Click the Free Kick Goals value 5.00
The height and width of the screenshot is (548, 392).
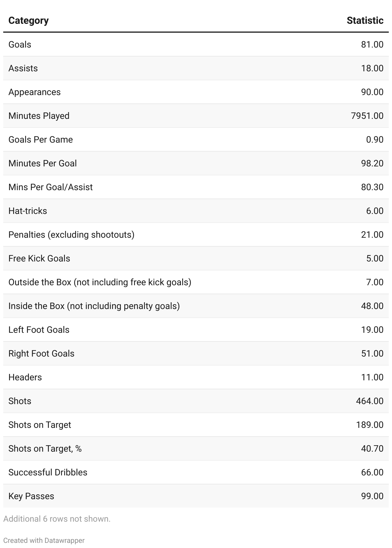point(375,258)
